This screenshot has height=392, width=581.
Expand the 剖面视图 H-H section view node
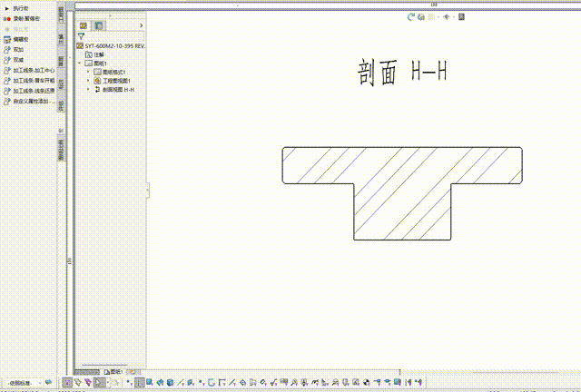tap(88, 90)
